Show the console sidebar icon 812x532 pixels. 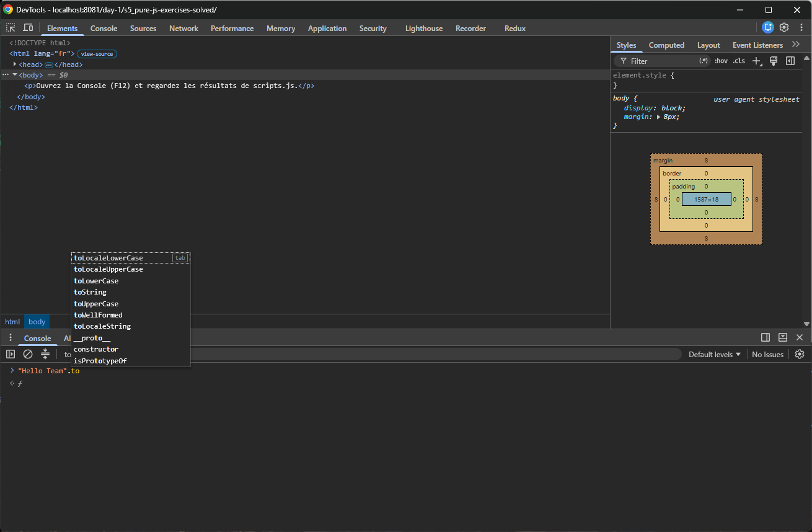[11, 354]
